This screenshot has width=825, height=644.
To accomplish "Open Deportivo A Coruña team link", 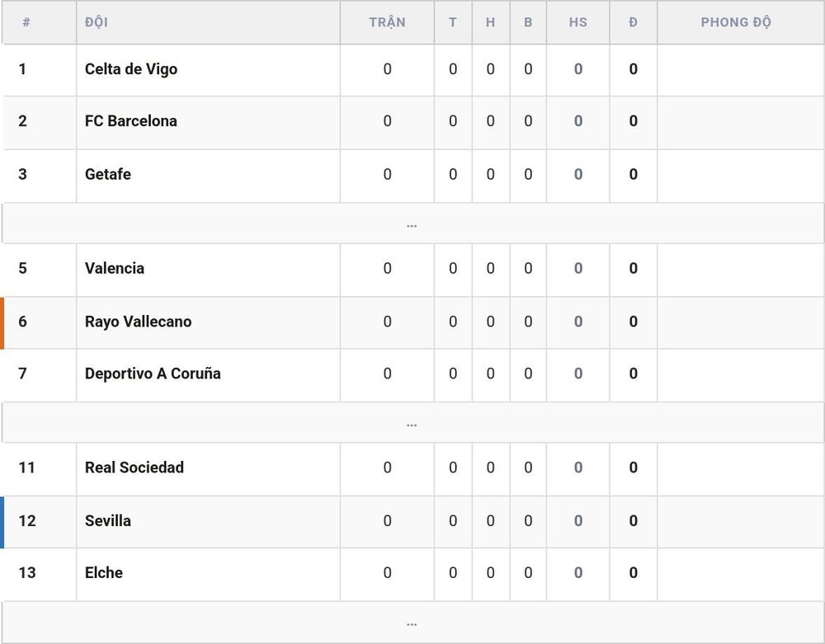I will tap(153, 374).
